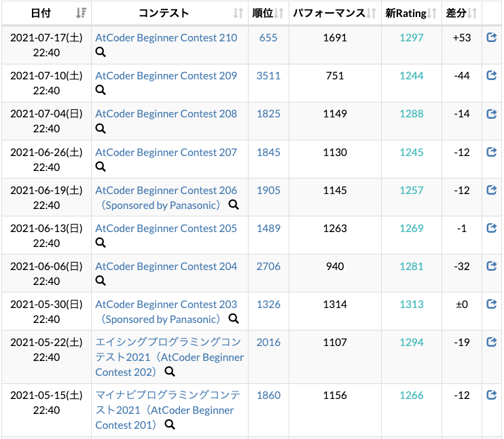
Task: Click rank 1860 standings link
Action: (268, 396)
